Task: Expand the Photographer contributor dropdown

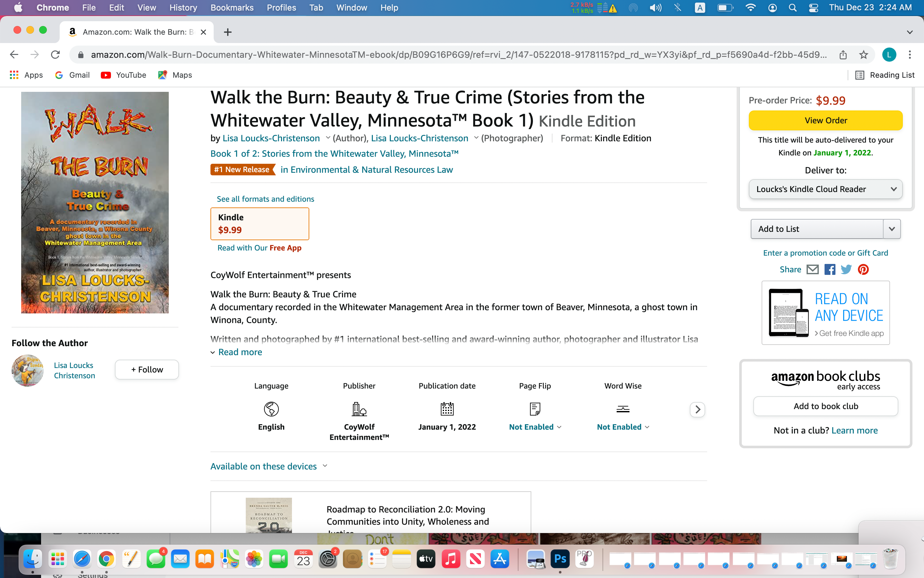Action: [476, 138]
